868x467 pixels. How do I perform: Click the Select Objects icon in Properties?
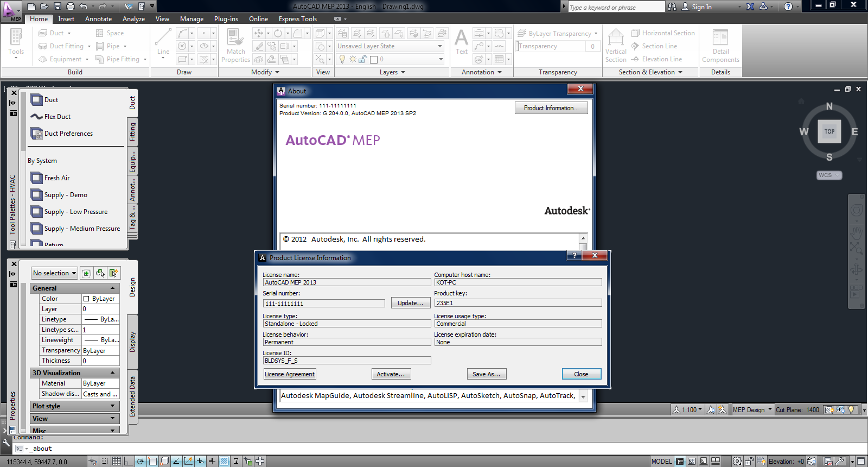(x=100, y=273)
